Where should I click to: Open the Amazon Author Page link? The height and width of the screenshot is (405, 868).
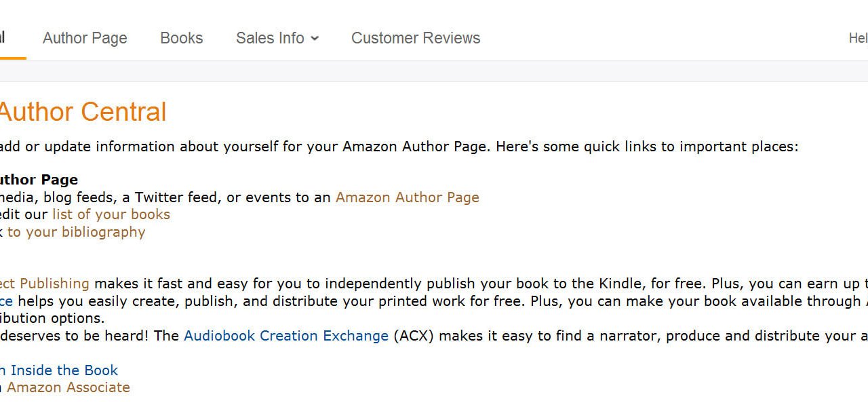[406, 197]
